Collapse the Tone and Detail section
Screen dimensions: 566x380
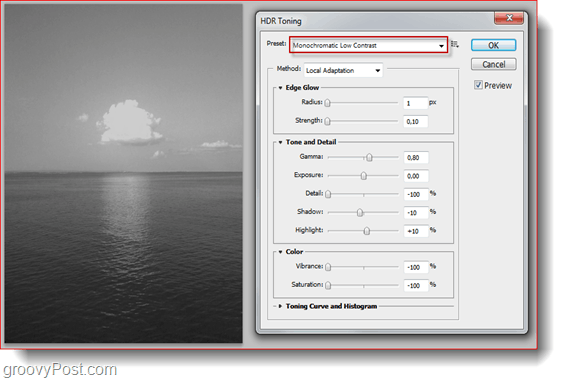[280, 142]
